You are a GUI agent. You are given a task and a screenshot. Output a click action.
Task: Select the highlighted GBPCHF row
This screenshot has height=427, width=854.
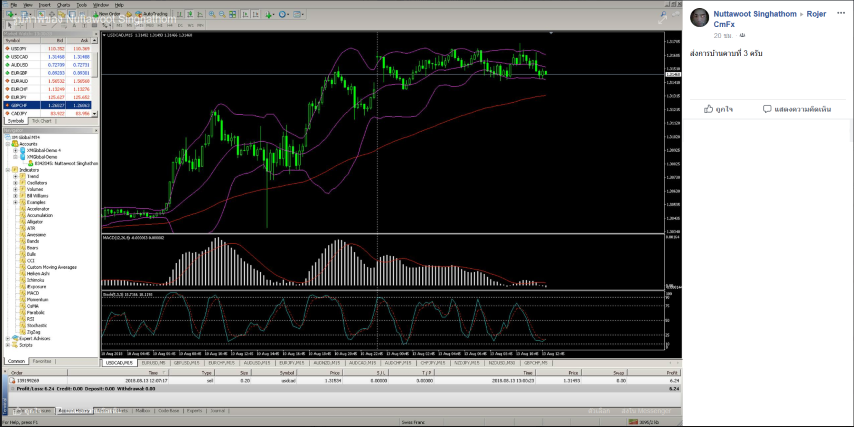click(x=48, y=105)
